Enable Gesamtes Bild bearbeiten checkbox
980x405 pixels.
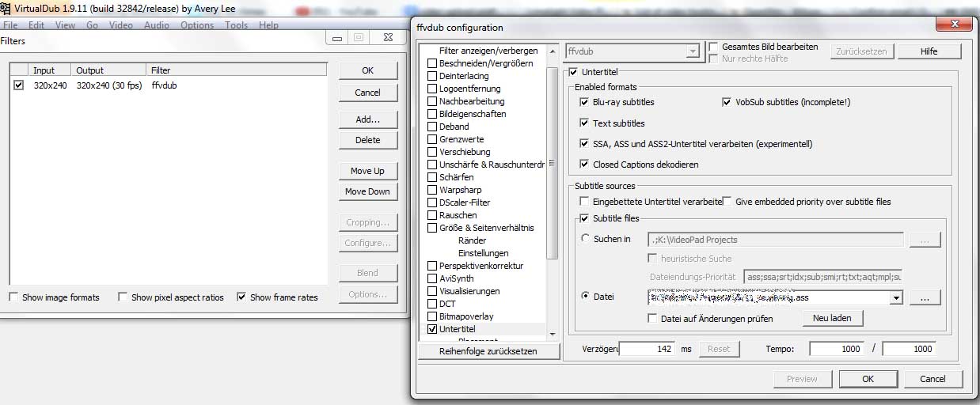click(714, 47)
